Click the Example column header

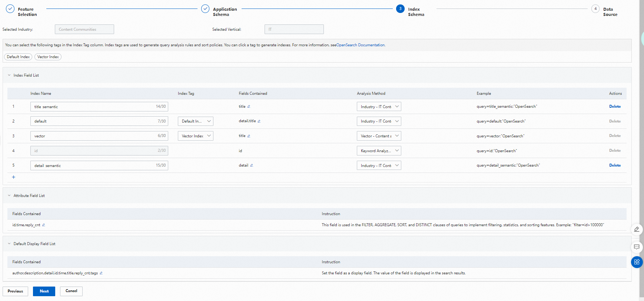(484, 94)
